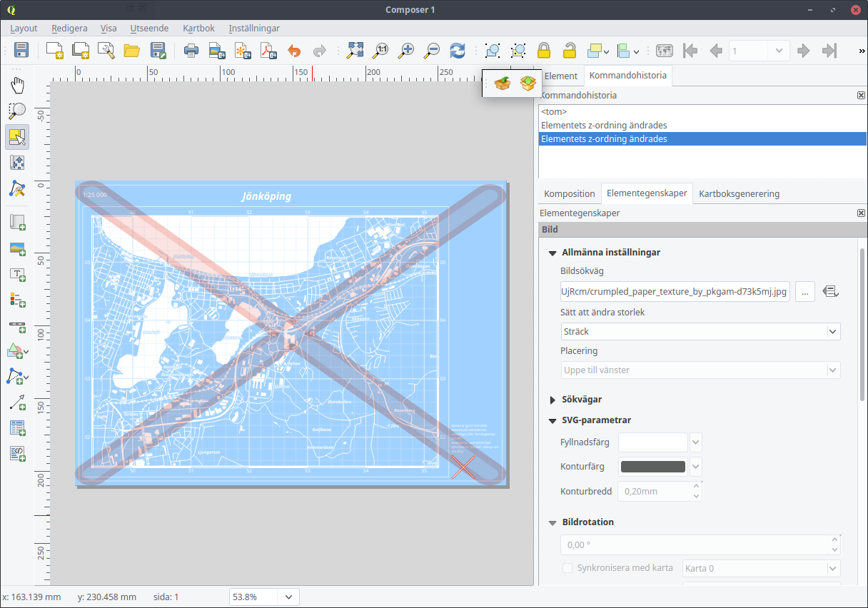Click the Undo icon in the toolbar
Screen dimensions: 868x608
tap(293, 51)
